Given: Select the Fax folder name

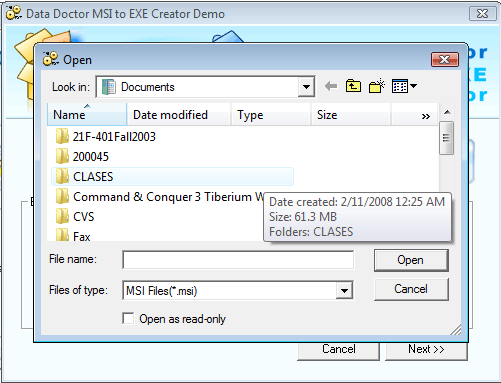Looking at the screenshot, I should tap(82, 236).
